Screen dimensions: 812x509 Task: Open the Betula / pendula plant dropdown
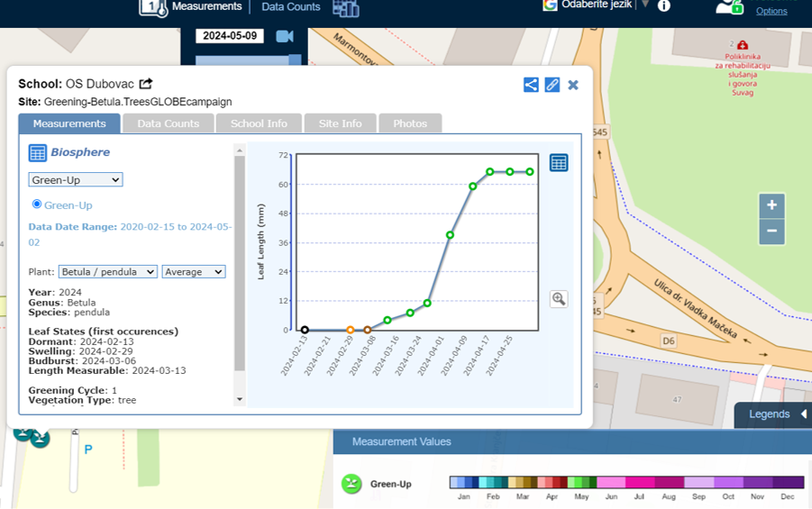pos(108,272)
